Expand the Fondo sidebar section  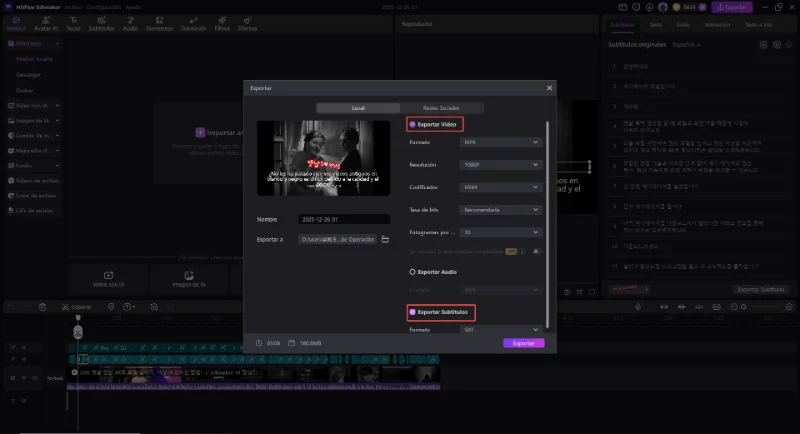click(57, 166)
